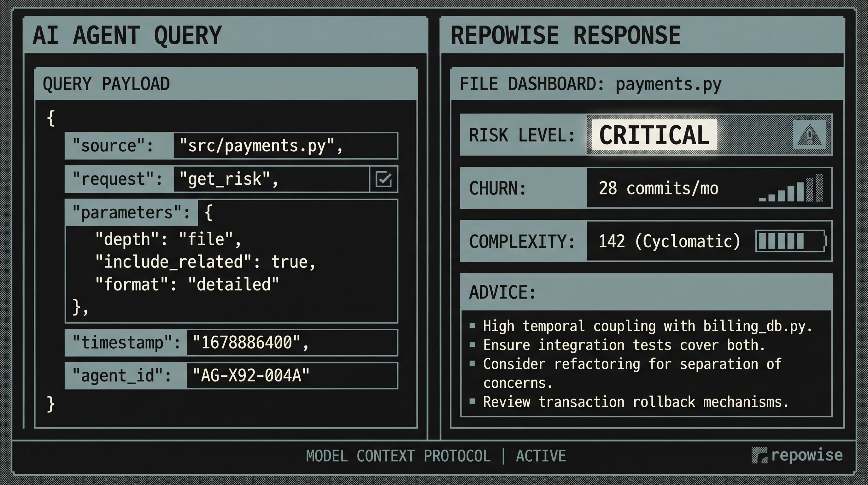
Task: Open the FILE DASHBOARD for payments.py
Action: [590, 84]
